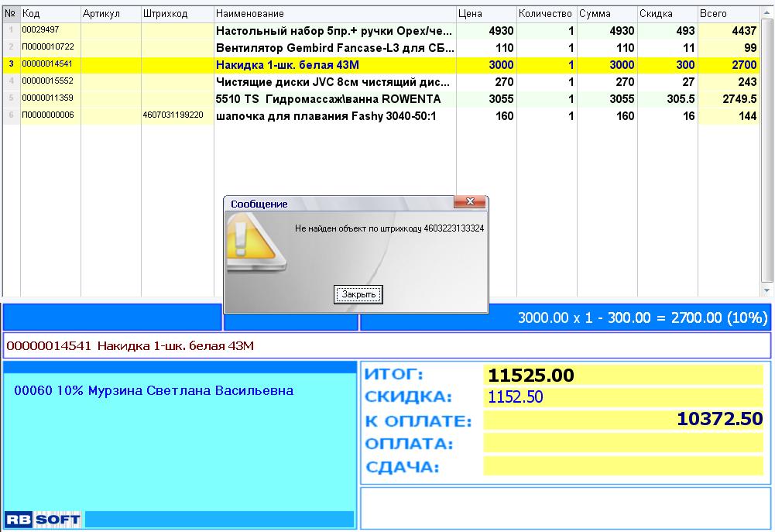Click the ОПЛАТА input field
Viewport: 775px width, 532px height.
622,444
